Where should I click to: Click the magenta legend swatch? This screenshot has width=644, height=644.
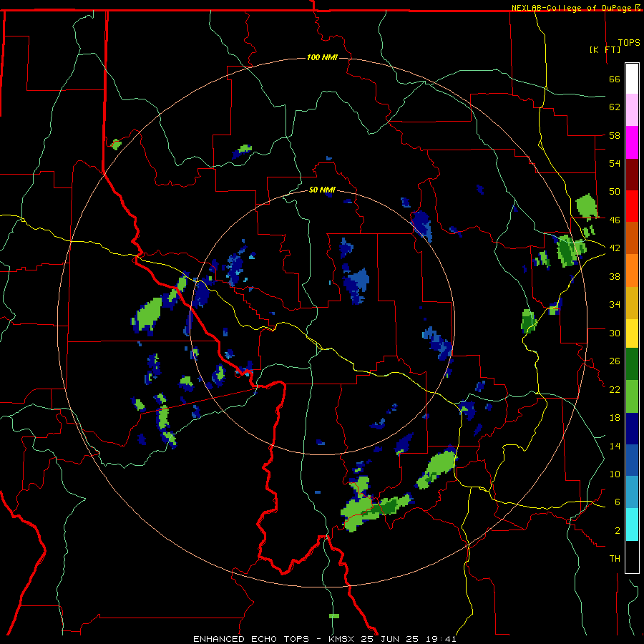pos(632,142)
